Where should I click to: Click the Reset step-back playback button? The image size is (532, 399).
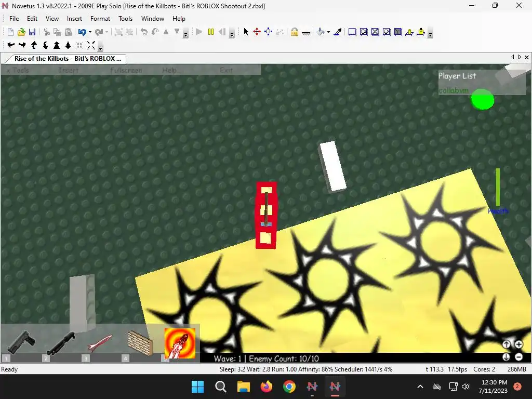222,32
